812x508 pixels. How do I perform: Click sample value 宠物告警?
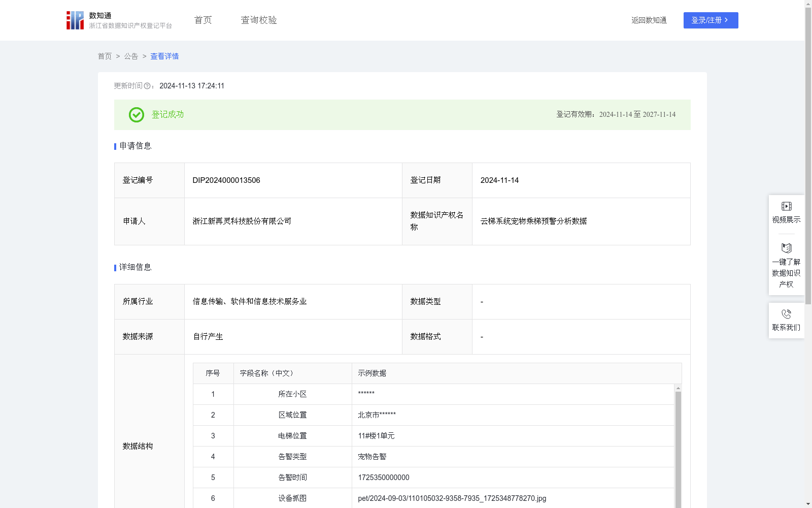372,457
